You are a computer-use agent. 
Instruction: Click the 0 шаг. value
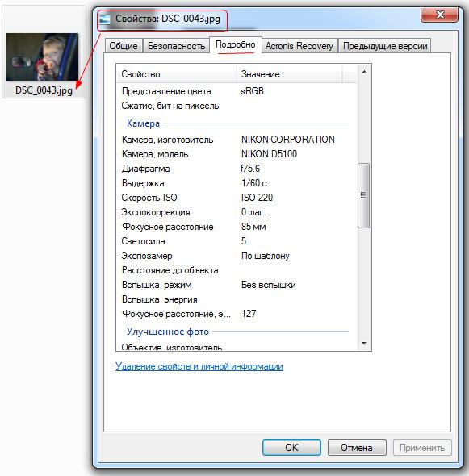[x=253, y=212]
